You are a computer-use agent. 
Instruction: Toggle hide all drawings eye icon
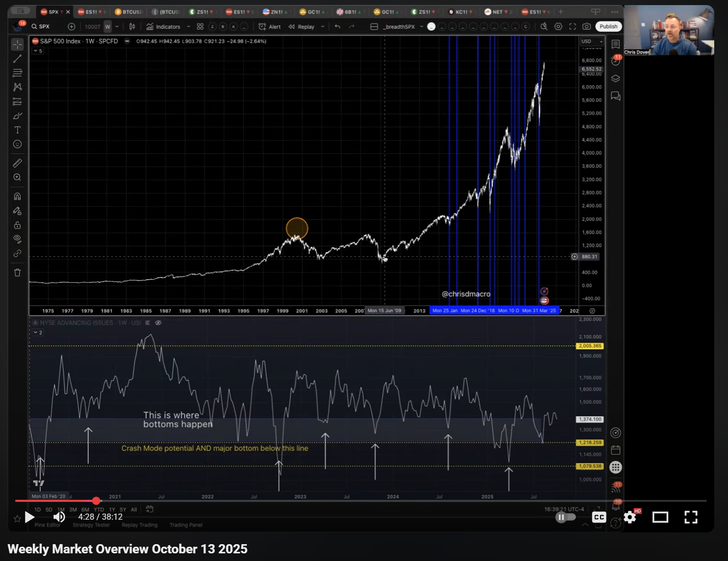point(17,239)
